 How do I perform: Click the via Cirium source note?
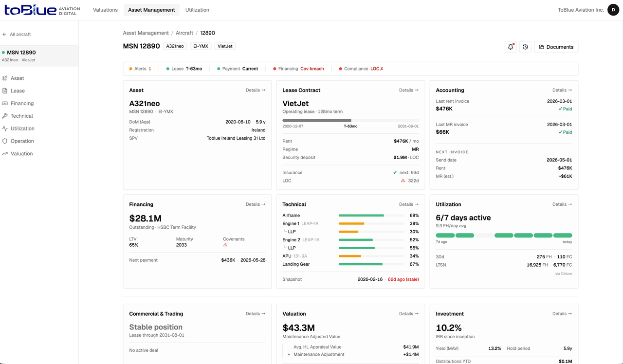click(x=564, y=274)
